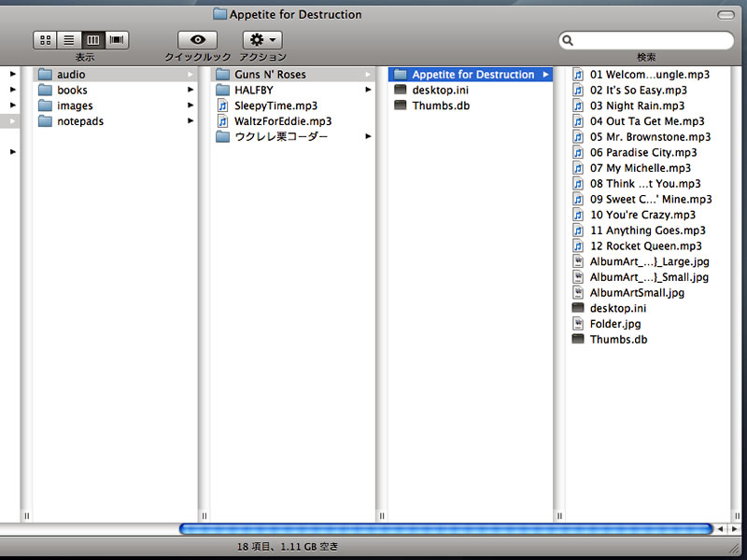Image resolution: width=747 pixels, height=560 pixels.
Task: Click the WaltzForEddie.mp3 music file icon
Action: coord(222,121)
